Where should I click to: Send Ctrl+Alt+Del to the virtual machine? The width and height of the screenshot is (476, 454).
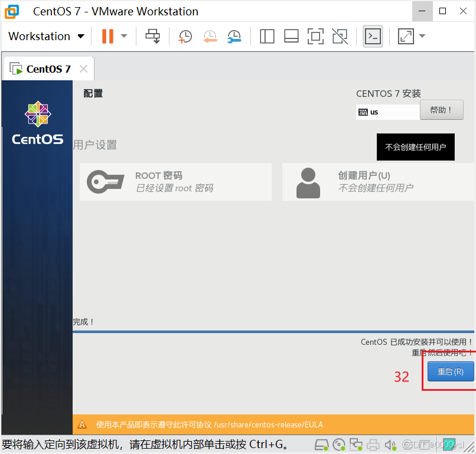pyautogui.click(x=152, y=36)
